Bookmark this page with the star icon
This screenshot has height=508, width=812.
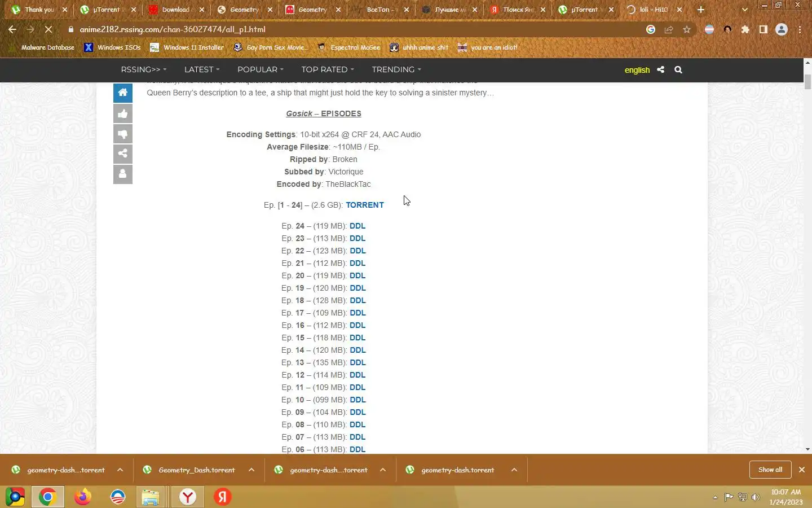coord(687,29)
